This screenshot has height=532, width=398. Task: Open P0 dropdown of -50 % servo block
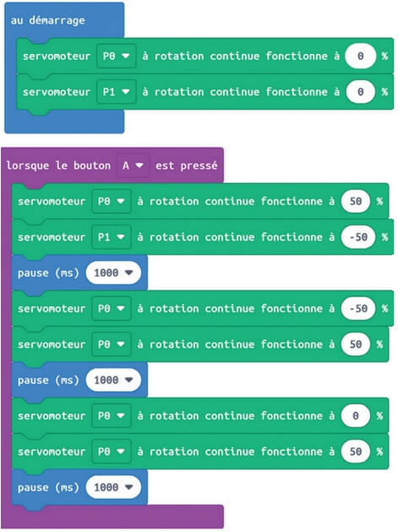click(111, 308)
